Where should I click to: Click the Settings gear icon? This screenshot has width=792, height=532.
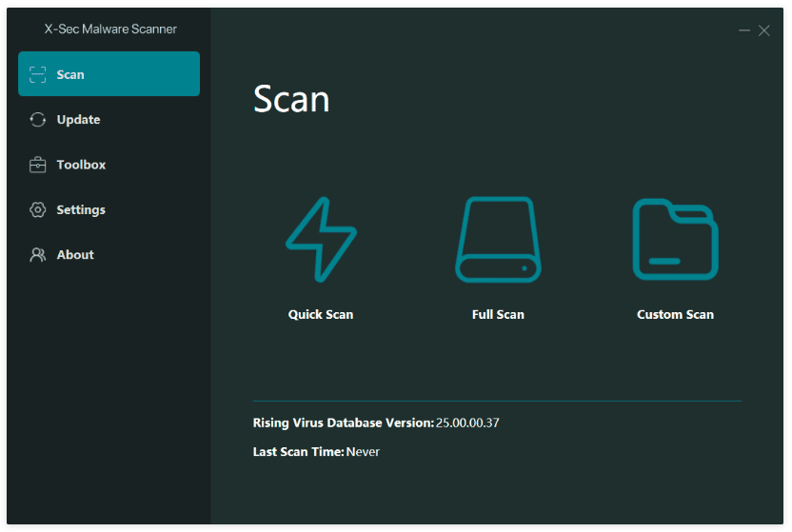coord(37,209)
